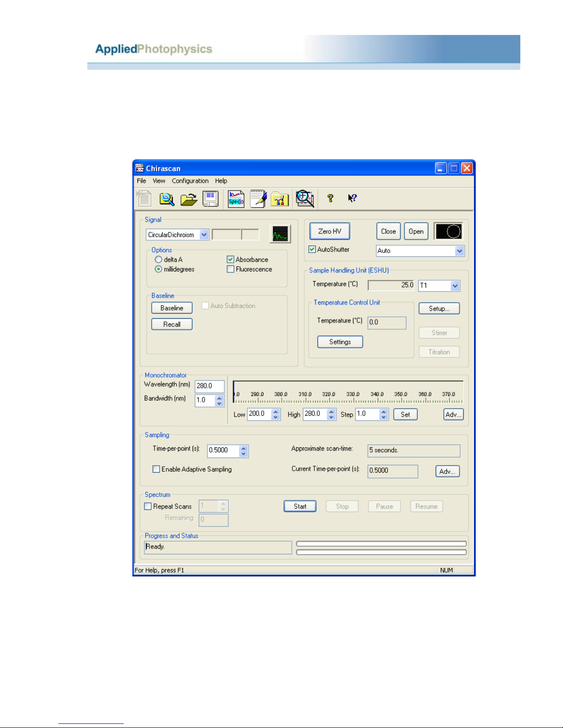
Task: Click the new document toolbar icon
Action: (144, 199)
